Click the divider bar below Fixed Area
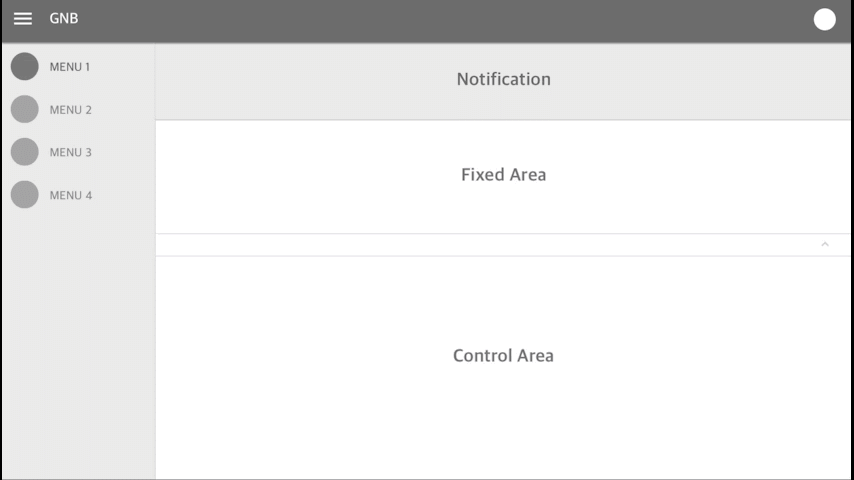 (x=503, y=245)
